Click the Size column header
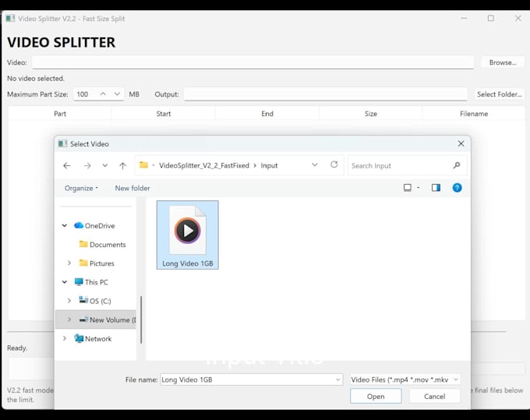530x420 pixels. click(371, 114)
